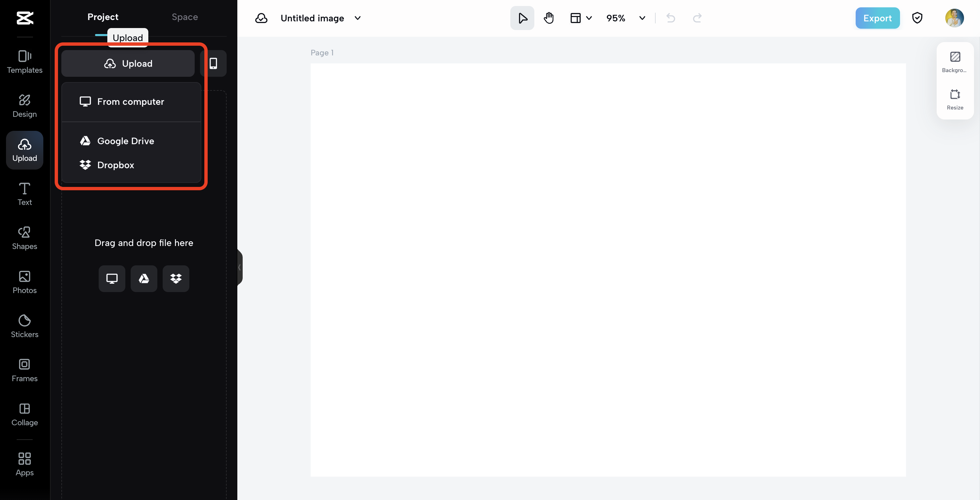
Task: Expand the Untitled image name dropdown
Action: click(x=358, y=18)
